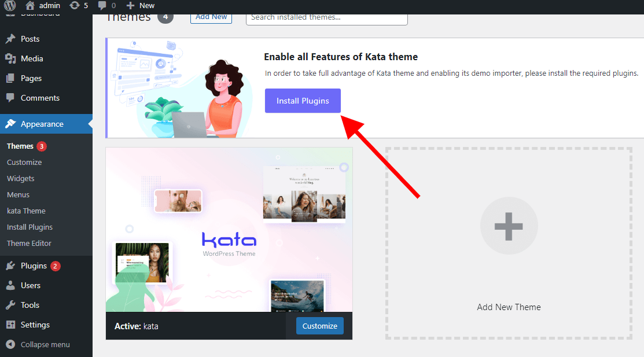Open the comments bubble icon in admin bar
644x357 pixels.
(x=102, y=5)
